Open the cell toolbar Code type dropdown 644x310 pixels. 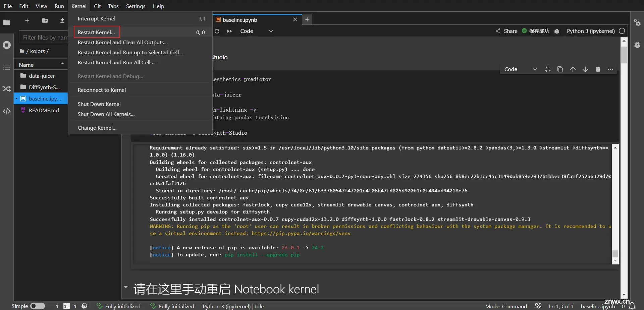click(520, 69)
